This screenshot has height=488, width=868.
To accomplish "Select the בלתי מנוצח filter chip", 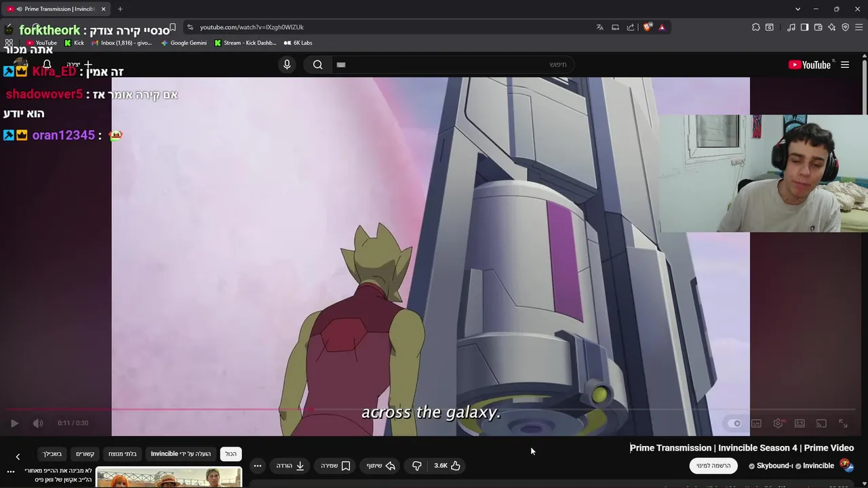I will click(x=123, y=453).
